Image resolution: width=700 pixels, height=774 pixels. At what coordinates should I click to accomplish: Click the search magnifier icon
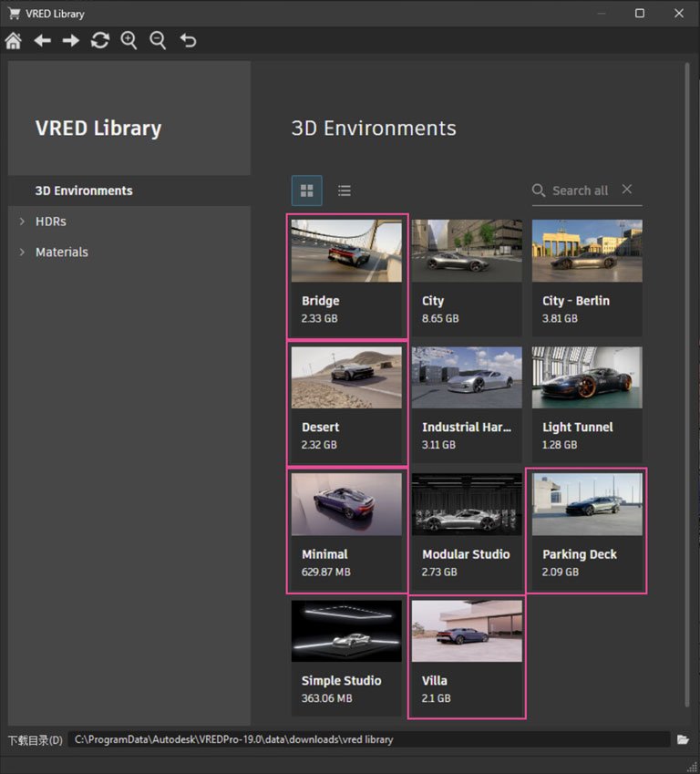[x=539, y=191]
